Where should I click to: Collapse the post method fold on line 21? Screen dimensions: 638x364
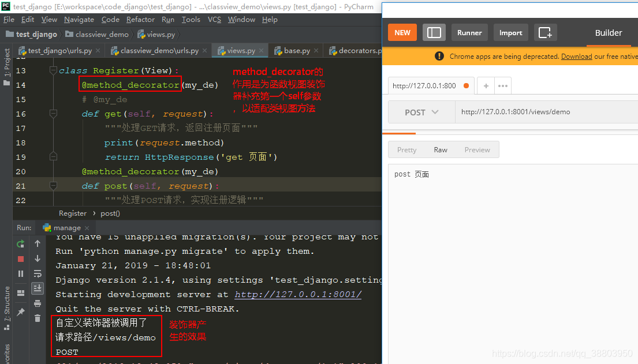coord(53,186)
